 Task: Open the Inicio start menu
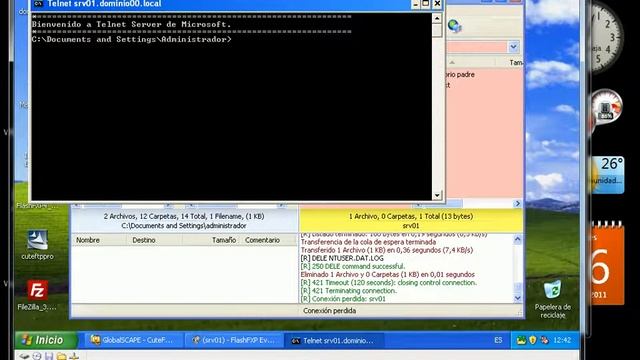coord(46,340)
